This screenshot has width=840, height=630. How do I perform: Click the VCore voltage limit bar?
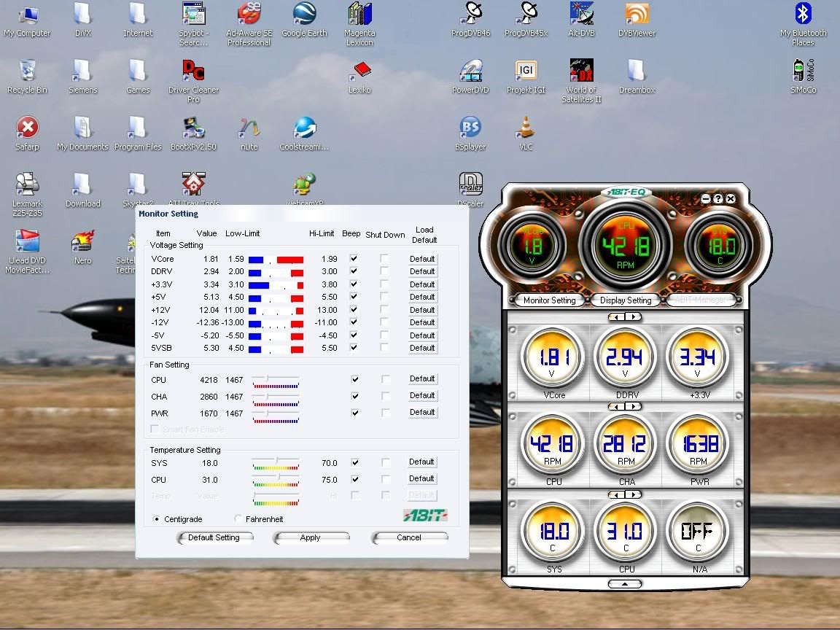(x=276, y=260)
